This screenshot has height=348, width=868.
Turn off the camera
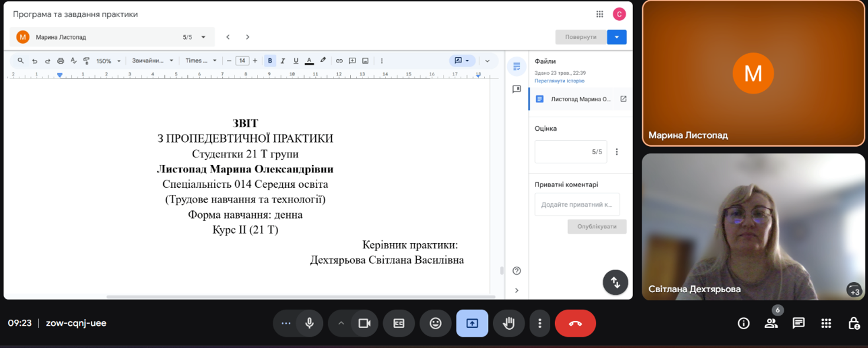click(x=364, y=323)
